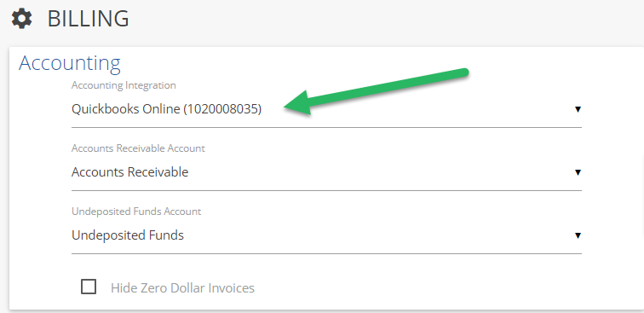This screenshot has height=313, width=644.
Task: Click the 1020008035 account number text
Action: pos(222,109)
